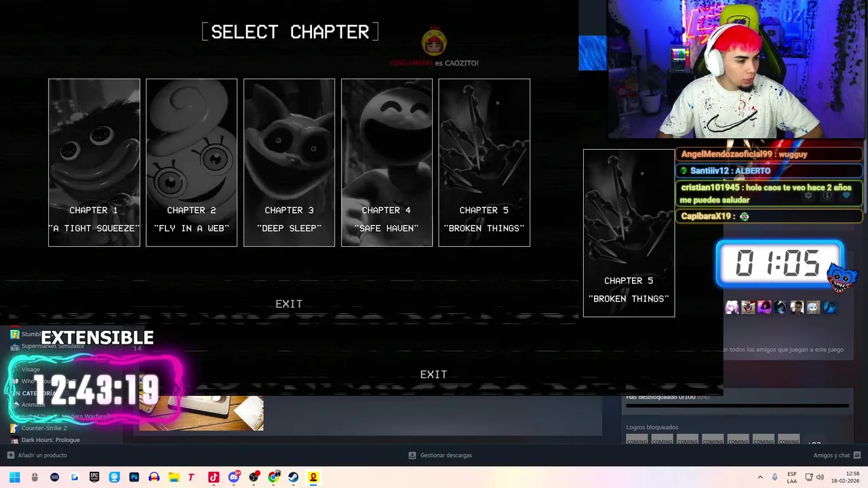Open OBS Studio from the taskbar
The height and width of the screenshot is (488, 868).
pyautogui.click(x=254, y=477)
